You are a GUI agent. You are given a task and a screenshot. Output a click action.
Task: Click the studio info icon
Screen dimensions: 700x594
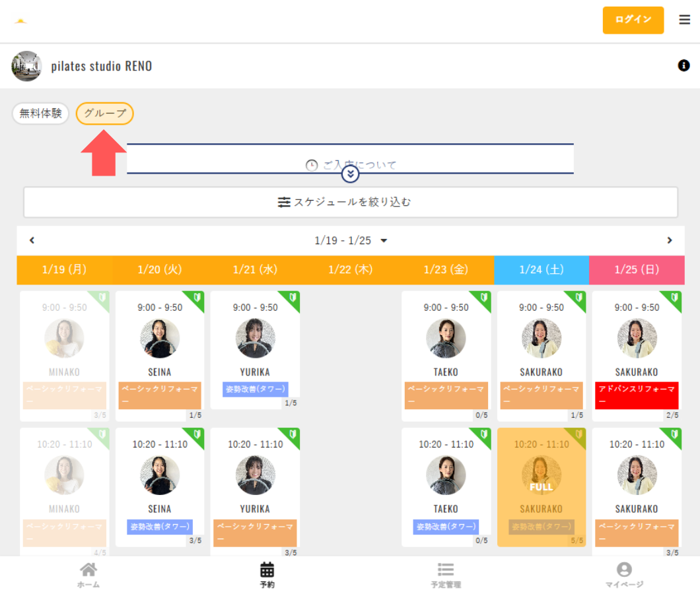(683, 65)
